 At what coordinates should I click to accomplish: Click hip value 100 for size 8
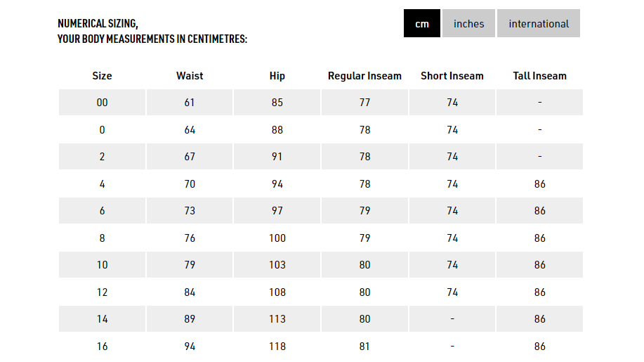click(277, 238)
